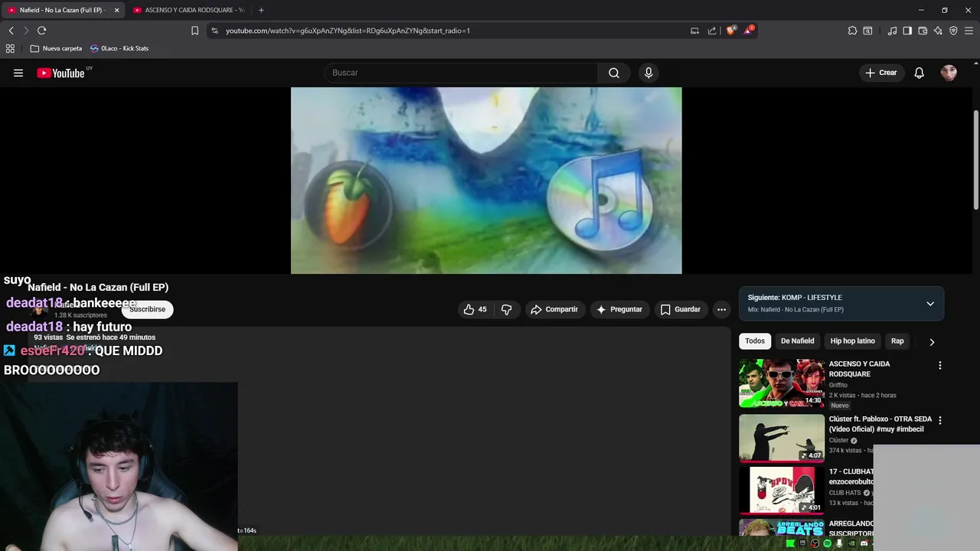Show more filter chips with right arrow
The height and width of the screenshot is (551, 980).
(932, 341)
